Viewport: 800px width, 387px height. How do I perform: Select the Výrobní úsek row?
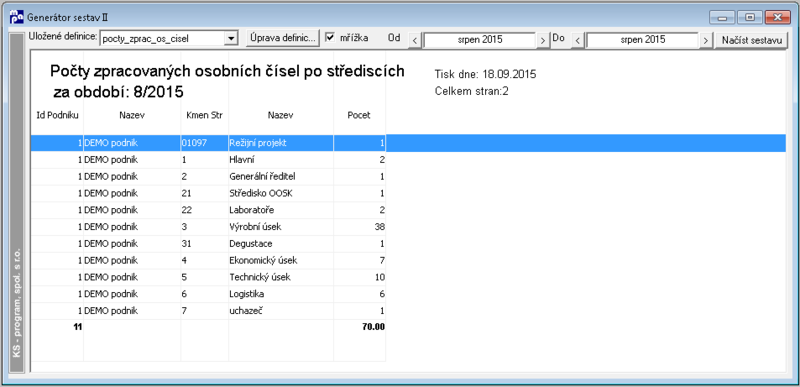(208, 227)
